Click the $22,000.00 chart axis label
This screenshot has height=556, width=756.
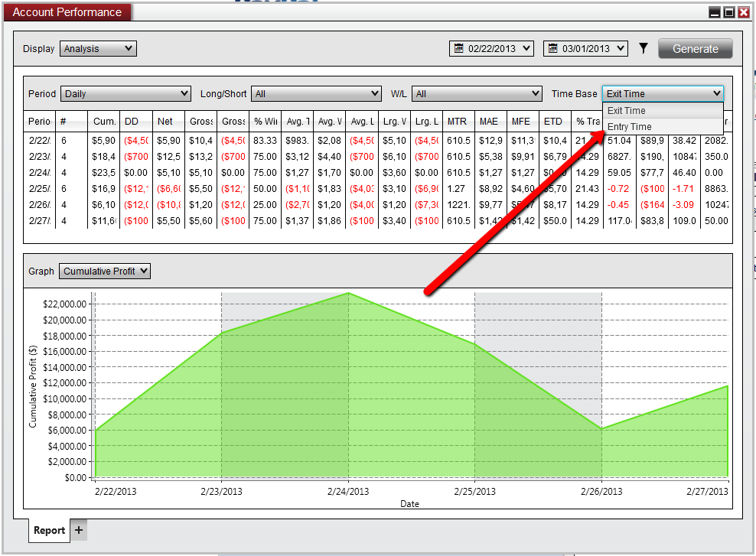[x=64, y=304]
